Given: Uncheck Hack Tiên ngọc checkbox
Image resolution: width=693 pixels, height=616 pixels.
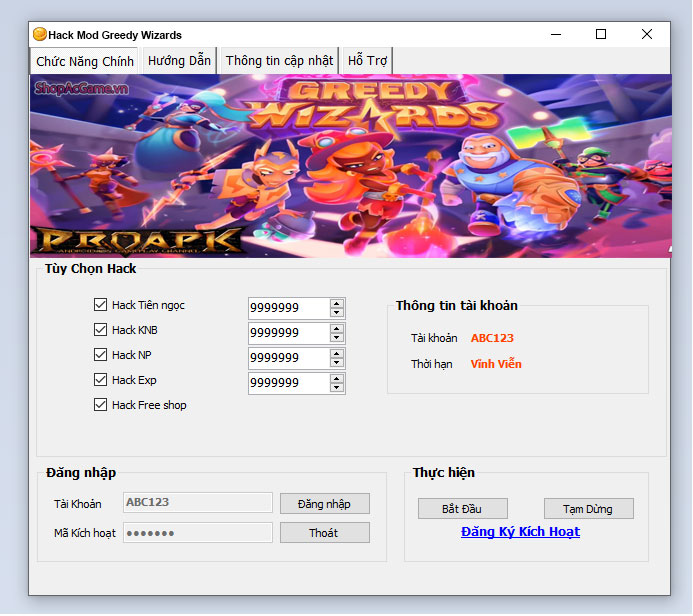Looking at the screenshot, I should pyautogui.click(x=100, y=304).
